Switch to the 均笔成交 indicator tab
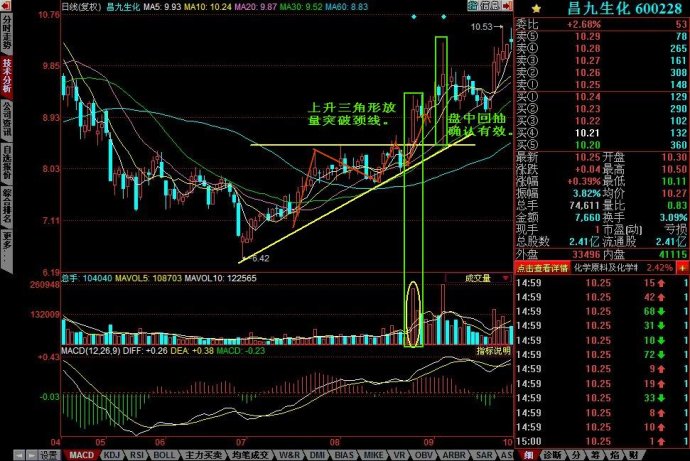The width and height of the screenshot is (690, 461). [248, 455]
